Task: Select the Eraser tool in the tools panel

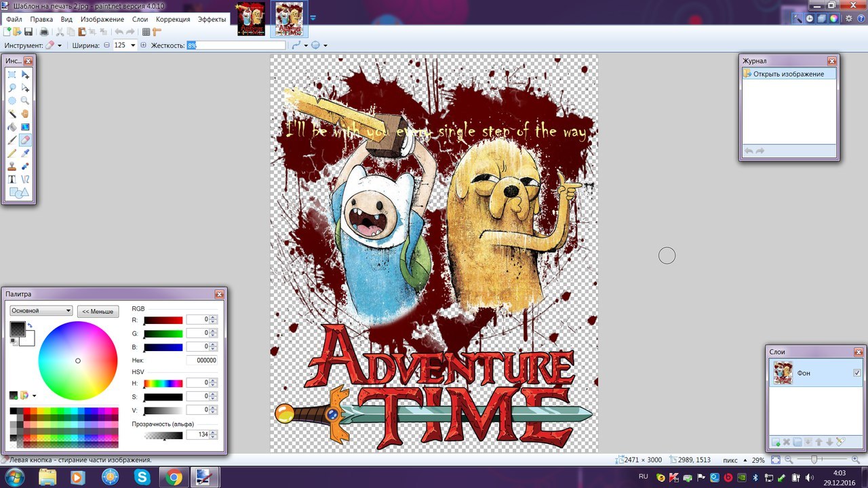Action: 25,140
